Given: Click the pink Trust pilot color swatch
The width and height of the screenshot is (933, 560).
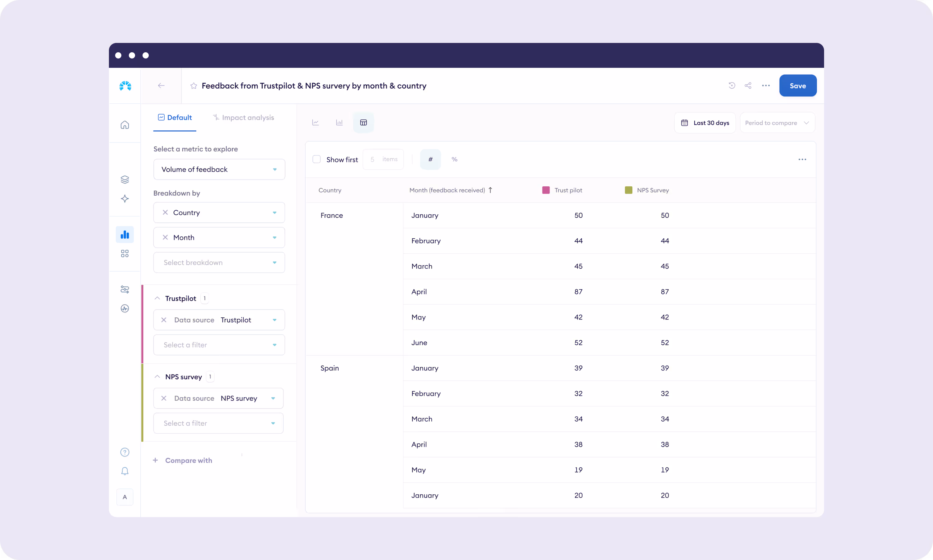Looking at the screenshot, I should (546, 190).
